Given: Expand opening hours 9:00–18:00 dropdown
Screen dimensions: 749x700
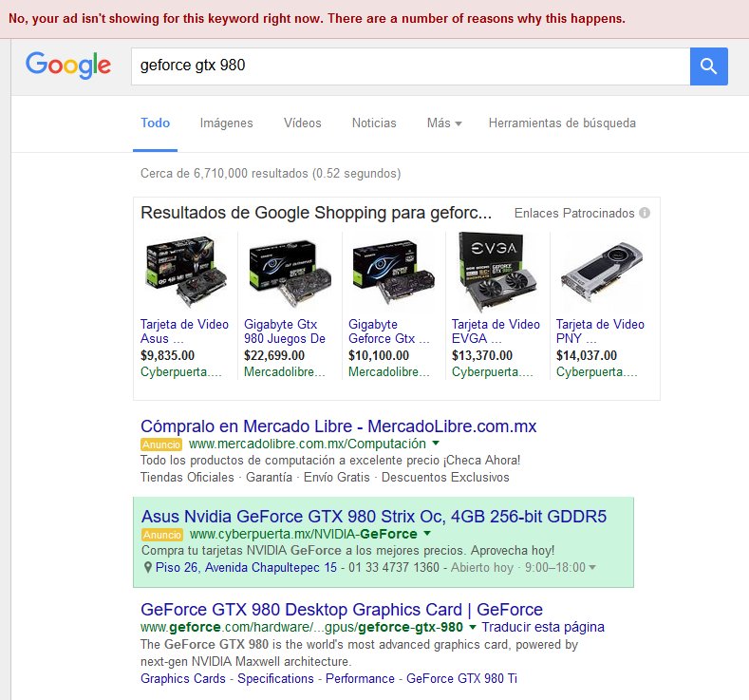Looking at the screenshot, I should pyautogui.click(x=592, y=568).
